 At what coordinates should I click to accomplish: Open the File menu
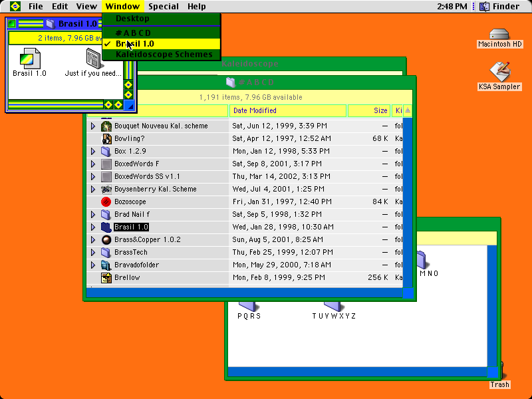[x=36, y=7]
